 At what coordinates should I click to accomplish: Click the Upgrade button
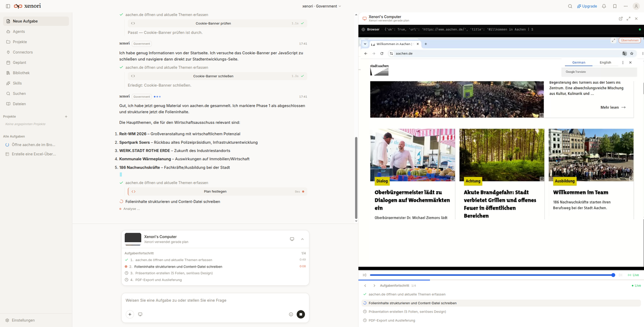pyautogui.click(x=587, y=6)
